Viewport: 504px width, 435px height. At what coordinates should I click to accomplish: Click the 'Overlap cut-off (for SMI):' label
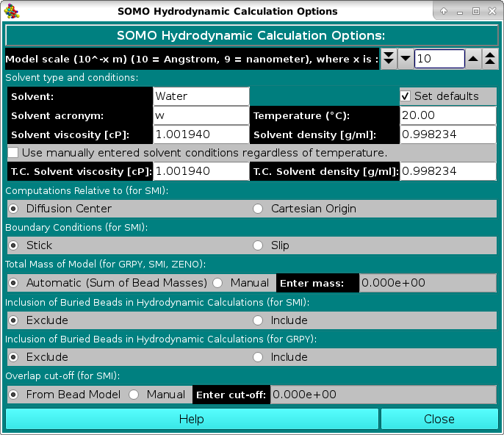pyautogui.click(x=62, y=375)
